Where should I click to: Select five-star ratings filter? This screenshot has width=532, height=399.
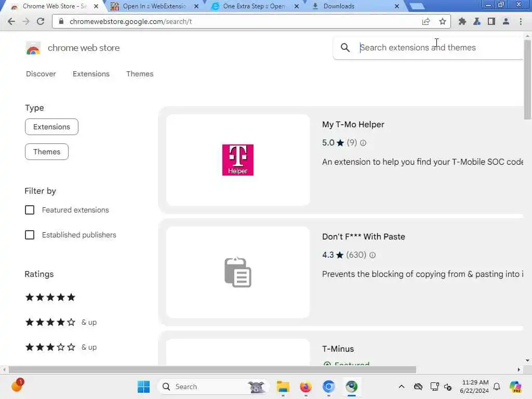pos(50,297)
